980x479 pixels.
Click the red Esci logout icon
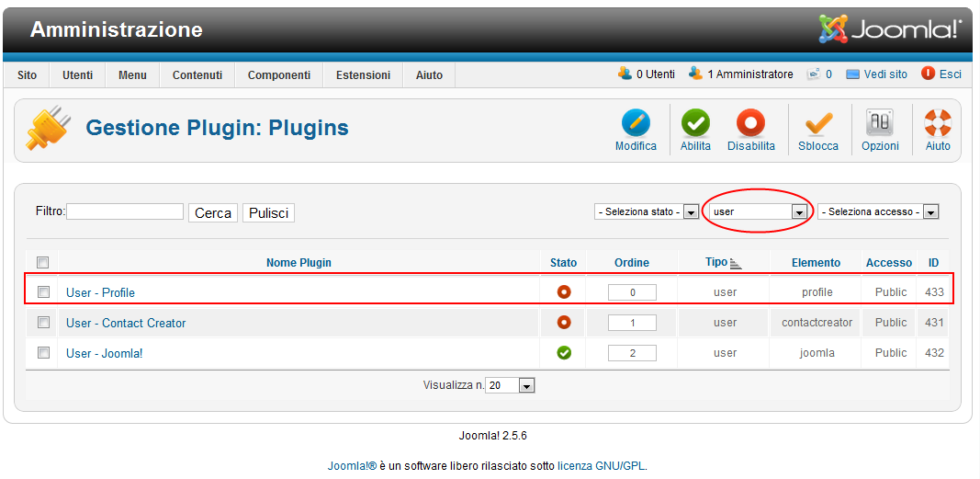click(x=928, y=74)
